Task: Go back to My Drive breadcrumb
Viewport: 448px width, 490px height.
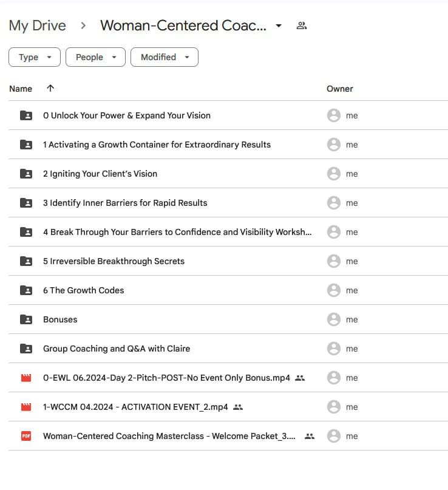Action: point(37,26)
